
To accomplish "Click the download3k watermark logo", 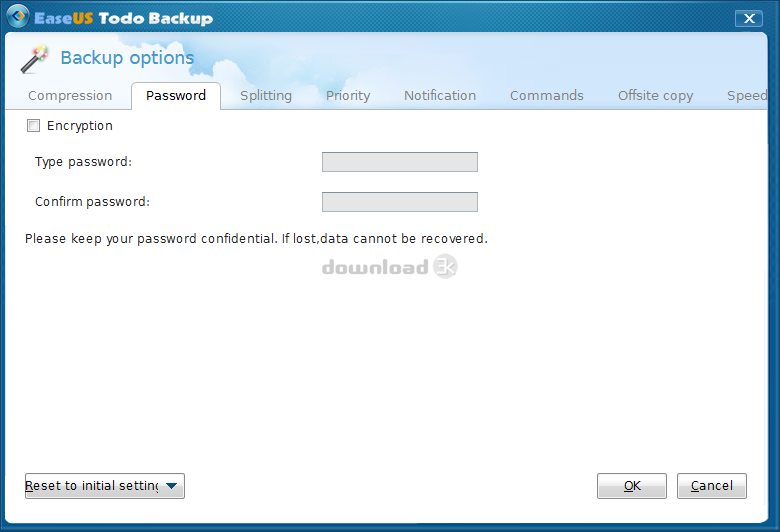I will click(x=390, y=267).
